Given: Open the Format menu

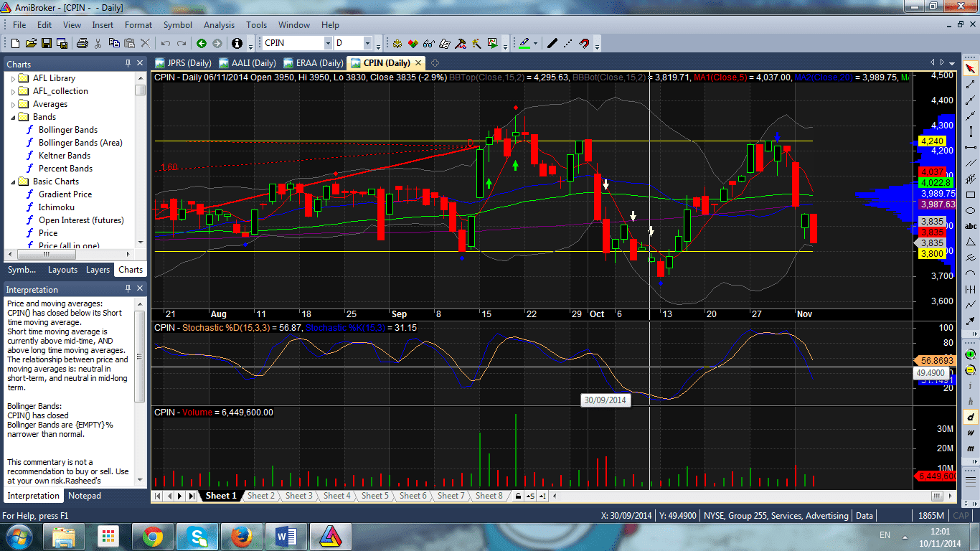Looking at the screenshot, I should (138, 24).
